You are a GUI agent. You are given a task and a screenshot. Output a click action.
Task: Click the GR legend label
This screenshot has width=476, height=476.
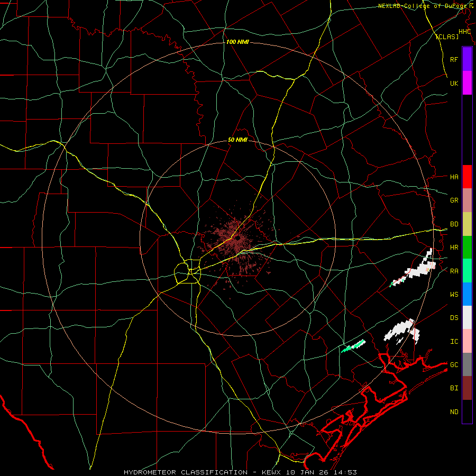coord(454,200)
